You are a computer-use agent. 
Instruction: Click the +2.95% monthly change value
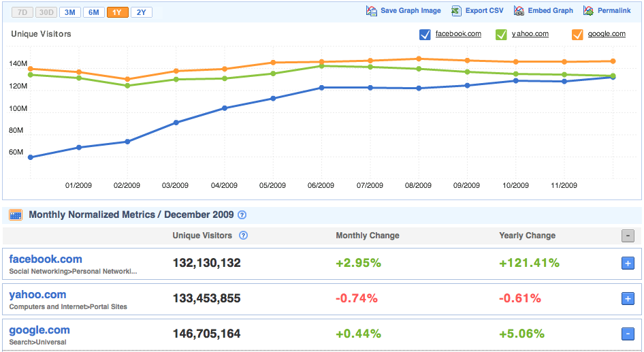pyautogui.click(x=359, y=263)
